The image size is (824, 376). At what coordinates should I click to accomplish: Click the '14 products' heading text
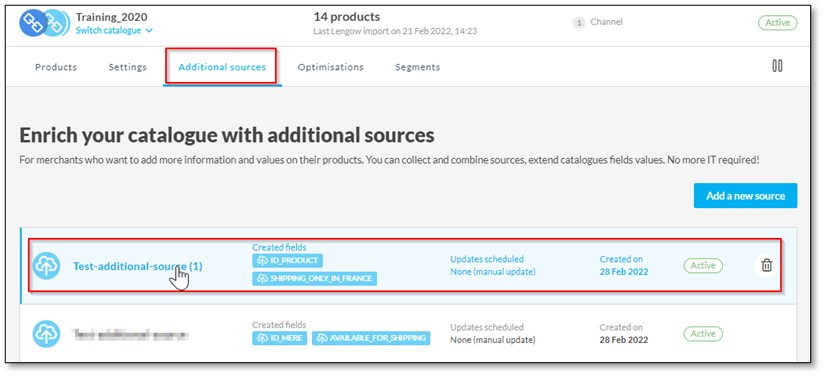[347, 17]
